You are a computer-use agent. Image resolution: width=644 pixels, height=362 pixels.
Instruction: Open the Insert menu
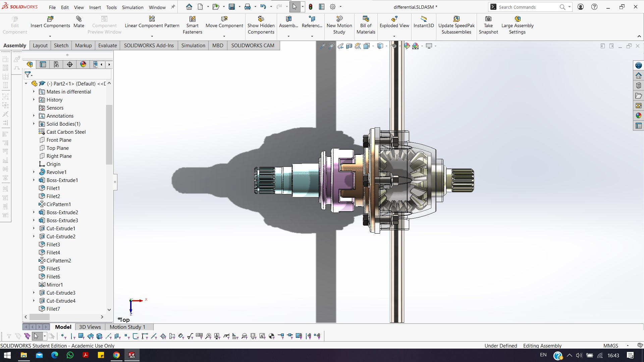click(95, 7)
